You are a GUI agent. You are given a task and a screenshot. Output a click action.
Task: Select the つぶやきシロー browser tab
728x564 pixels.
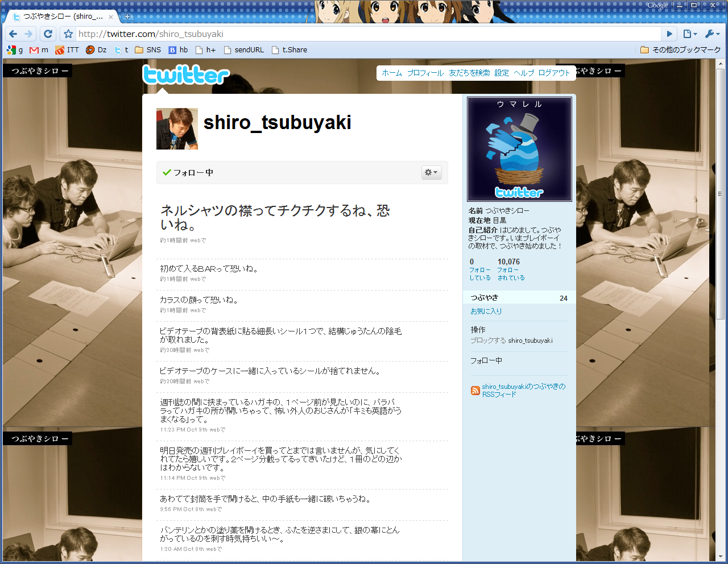coord(63,16)
